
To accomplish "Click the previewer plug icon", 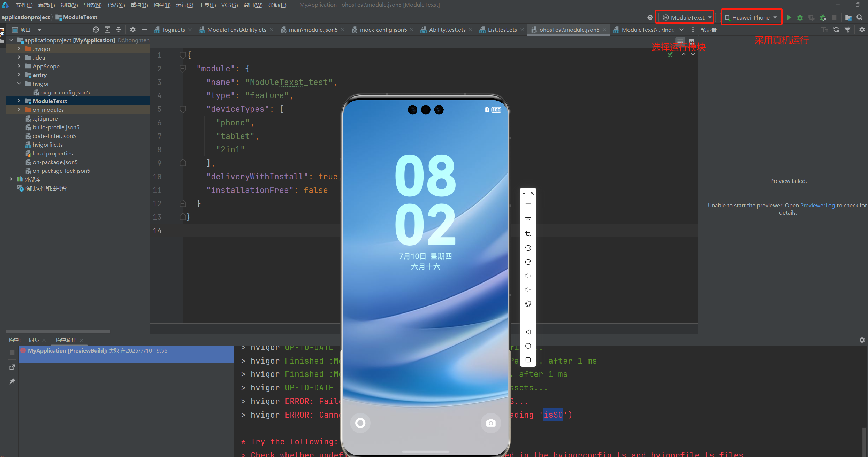I will point(848,30).
